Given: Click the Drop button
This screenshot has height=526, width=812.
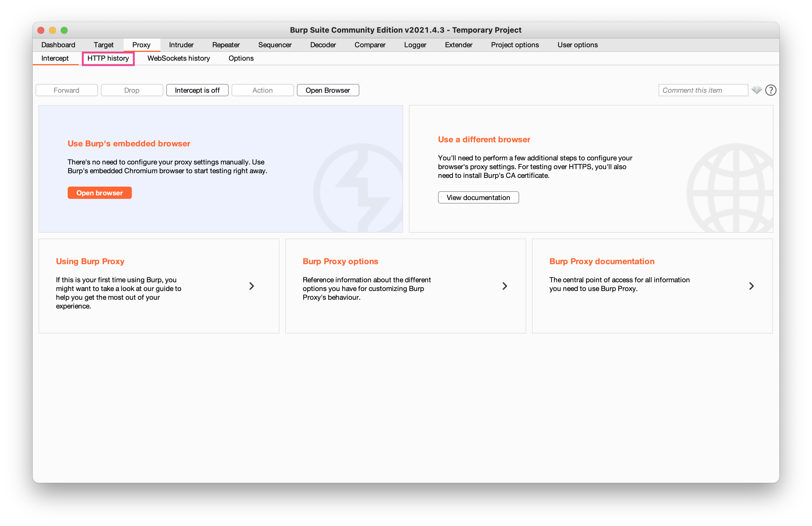Looking at the screenshot, I should 132,90.
